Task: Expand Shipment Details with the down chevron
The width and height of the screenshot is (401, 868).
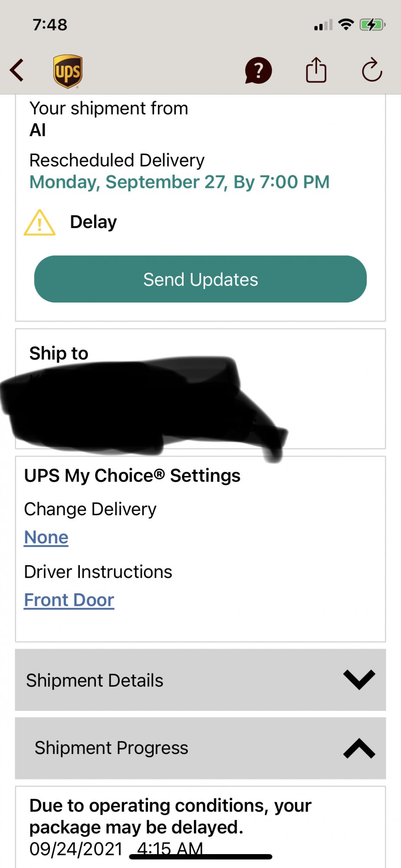Action: point(359,680)
